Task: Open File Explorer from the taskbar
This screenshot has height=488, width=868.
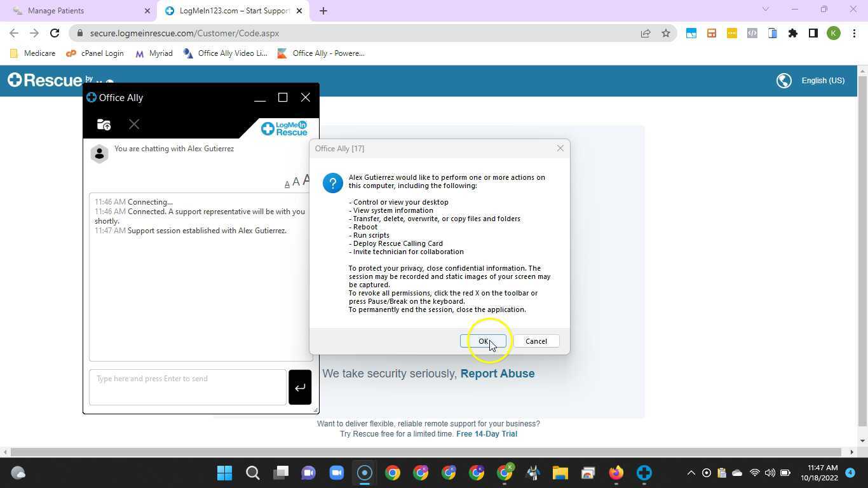Action: [x=560, y=473]
